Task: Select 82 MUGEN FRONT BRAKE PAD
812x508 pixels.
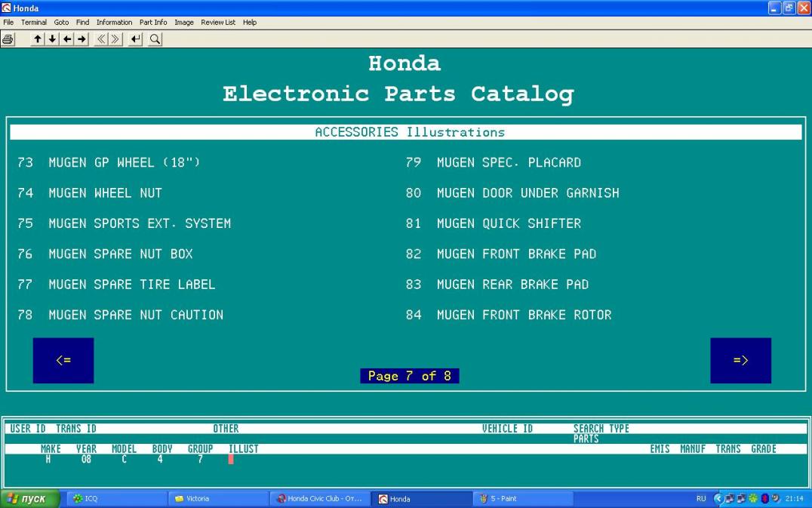Action: click(501, 254)
